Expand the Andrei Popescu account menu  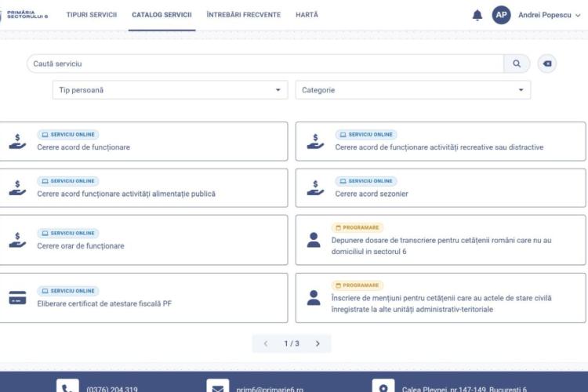tap(550, 15)
